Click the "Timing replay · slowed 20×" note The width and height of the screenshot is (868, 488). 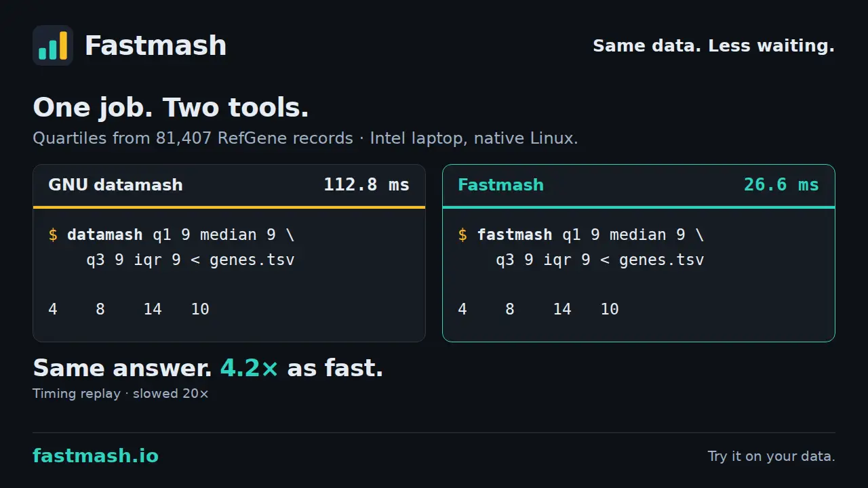tap(121, 394)
